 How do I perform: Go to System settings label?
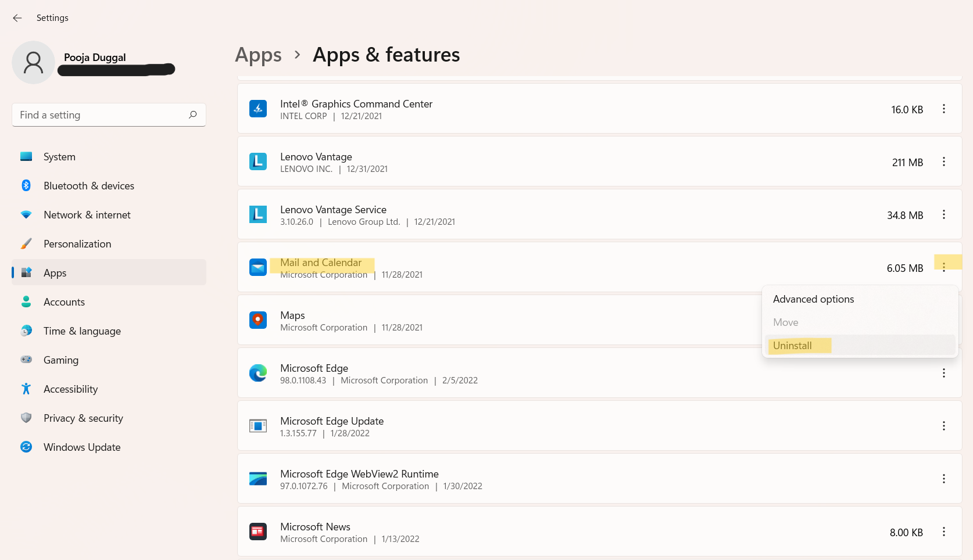(x=59, y=157)
